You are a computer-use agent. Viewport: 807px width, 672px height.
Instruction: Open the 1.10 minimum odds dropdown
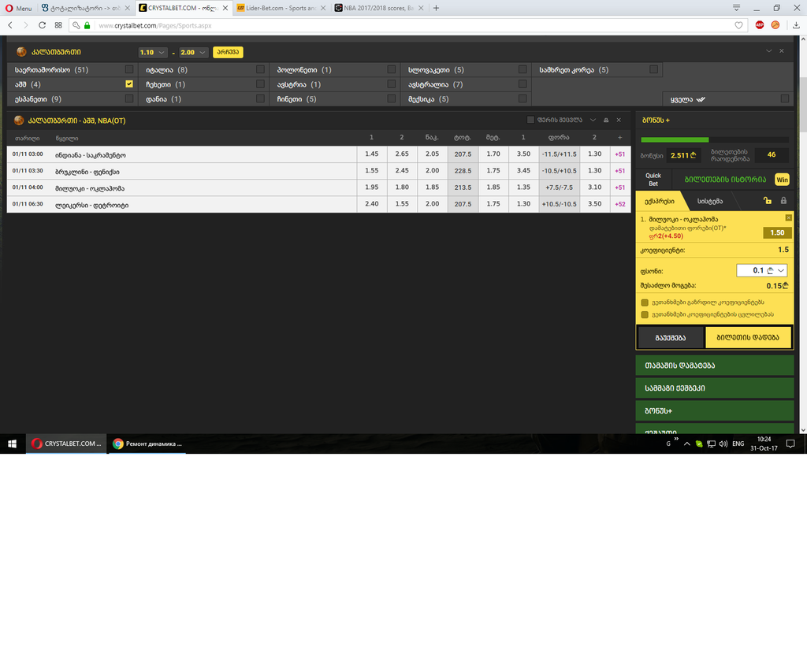click(x=152, y=53)
